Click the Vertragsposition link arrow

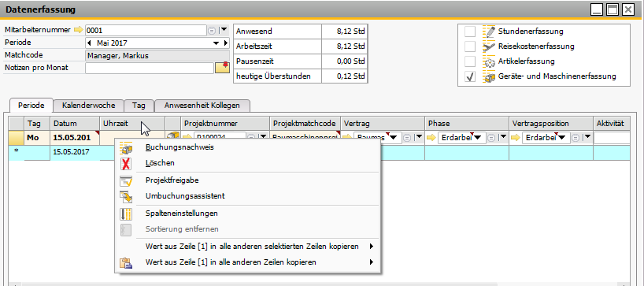pos(516,138)
